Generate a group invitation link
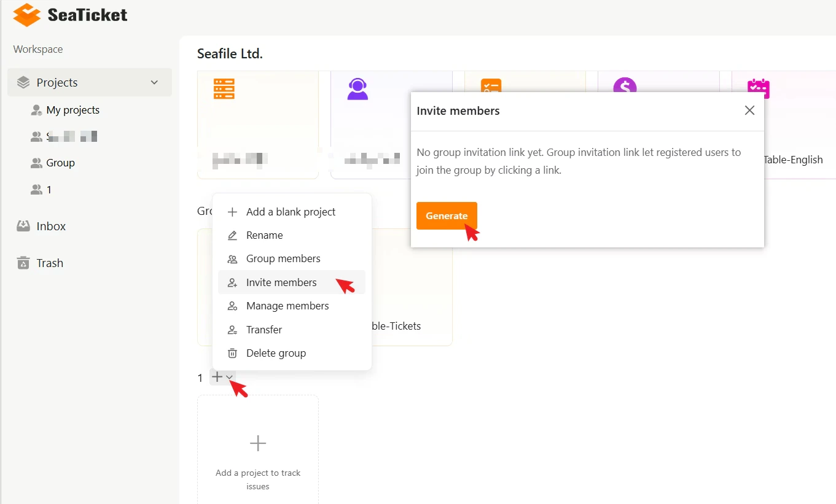836x504 pixels. 447,216
